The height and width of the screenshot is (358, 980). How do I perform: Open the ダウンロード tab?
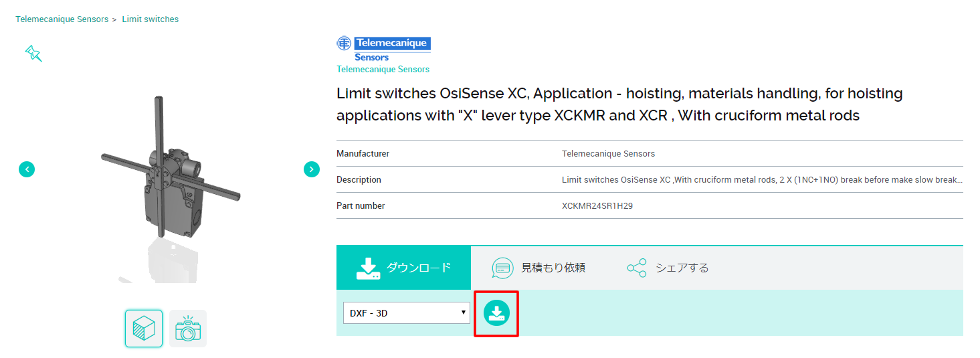point(403,268)
